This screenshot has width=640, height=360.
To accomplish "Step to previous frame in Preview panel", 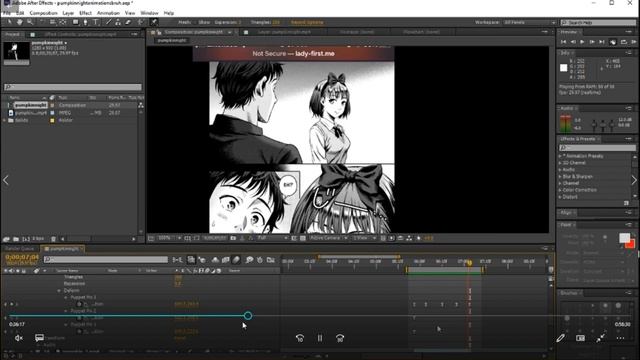I will (x=573, y=42).
